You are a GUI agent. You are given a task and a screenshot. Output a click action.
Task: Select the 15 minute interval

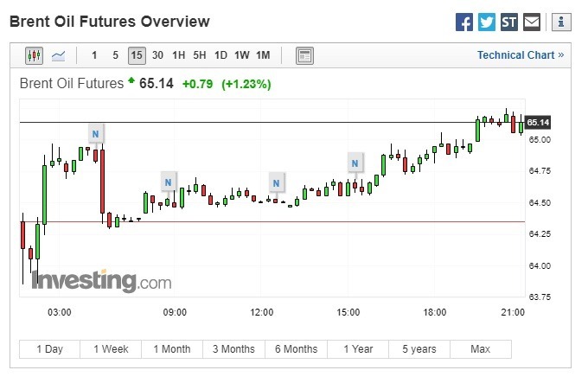click(x=137, y=55)
